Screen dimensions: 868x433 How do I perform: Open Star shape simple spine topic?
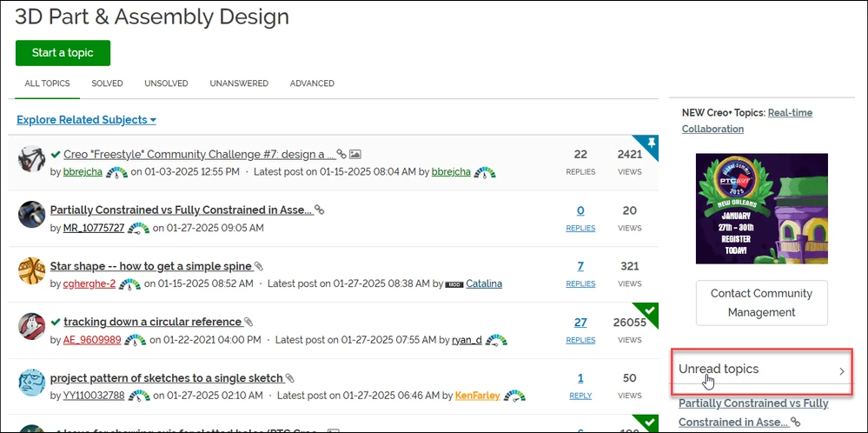(x=151, y=266)
